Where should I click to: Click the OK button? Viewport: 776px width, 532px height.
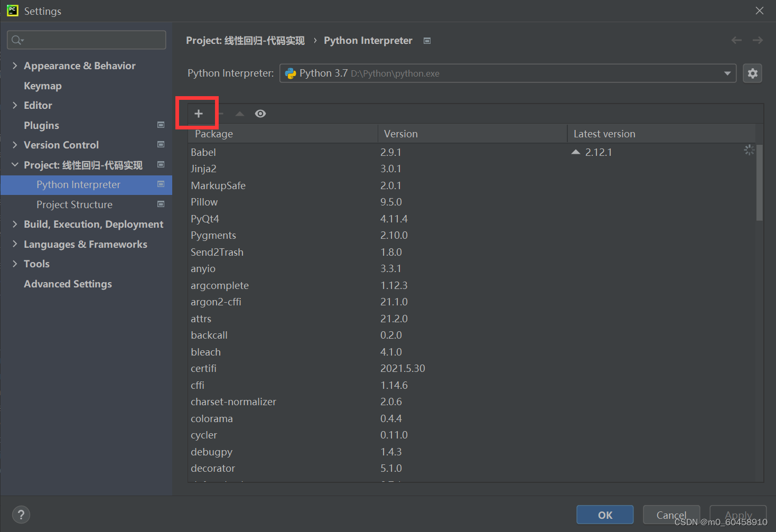[605, 515]
